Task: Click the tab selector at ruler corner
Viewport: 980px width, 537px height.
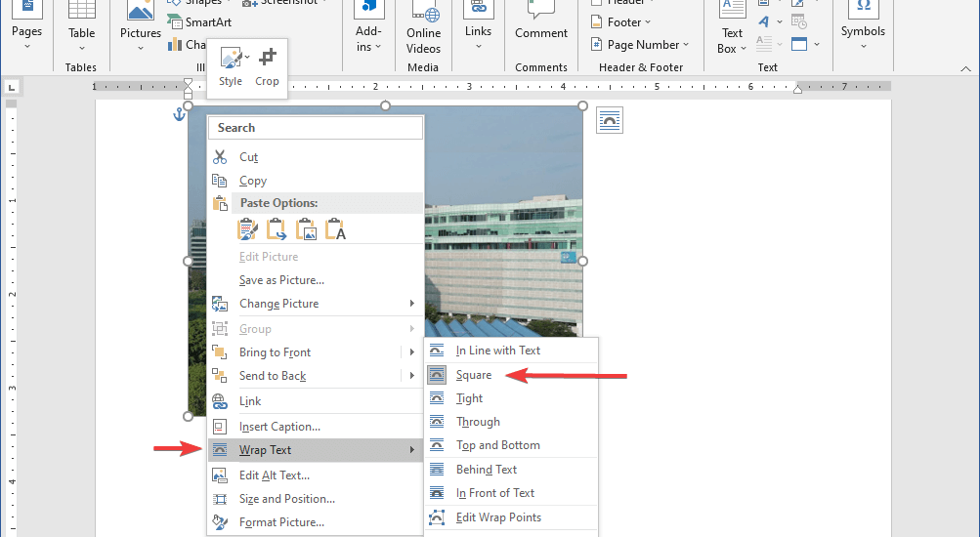Action: point(12,88)
